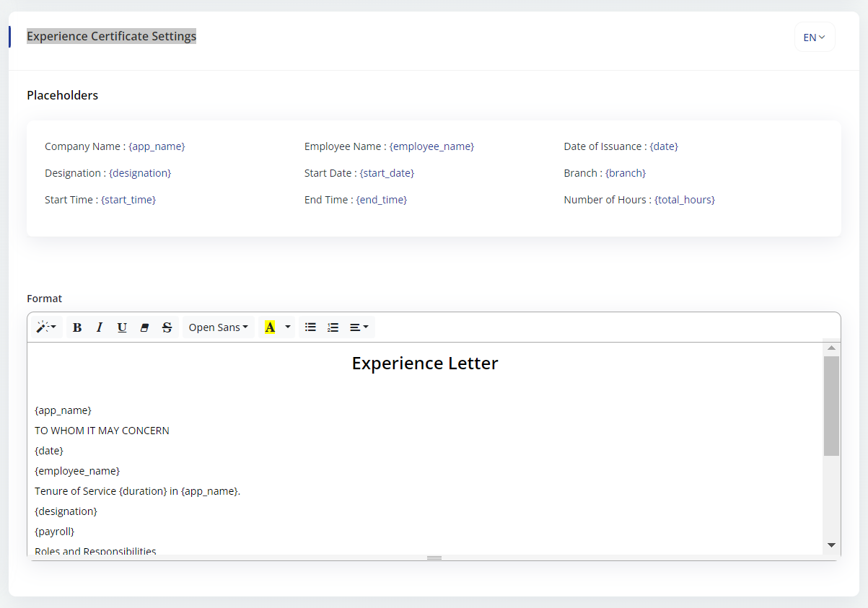Click the eraser remove font style icon
The width and height of the screenshot is (868, 608).
tap(144, 327)
